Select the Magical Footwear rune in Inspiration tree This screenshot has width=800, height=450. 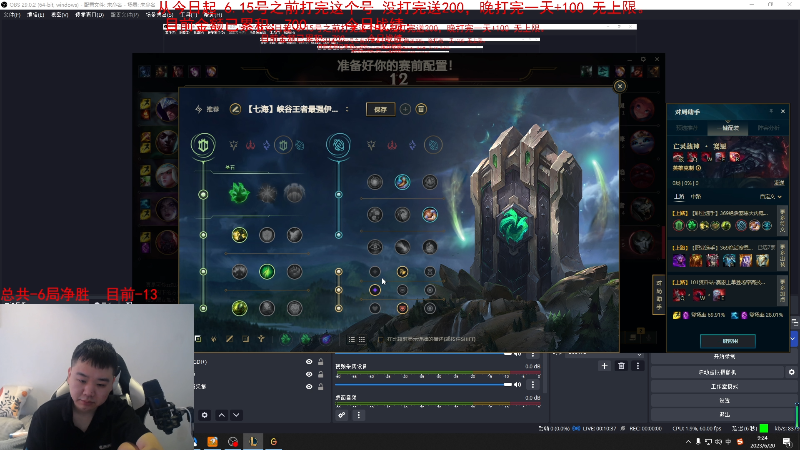click(403, 182)
